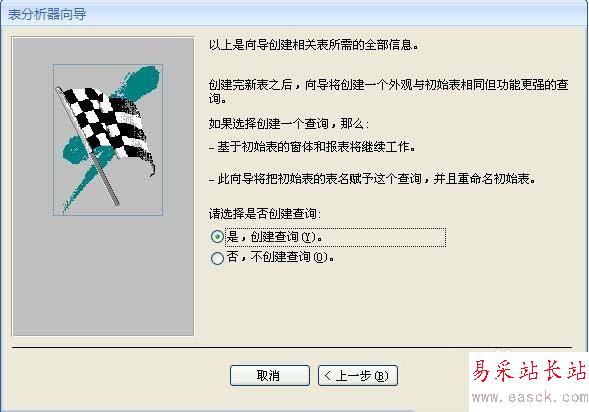The height and width of the screenshot is (412, 589).
Task: Click the 如果选择创建一个查询，那么 line
Action: coord(289,123)
